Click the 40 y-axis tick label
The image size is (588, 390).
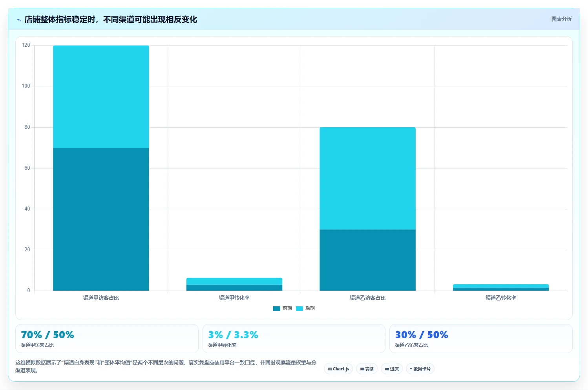tap(27, 209)
